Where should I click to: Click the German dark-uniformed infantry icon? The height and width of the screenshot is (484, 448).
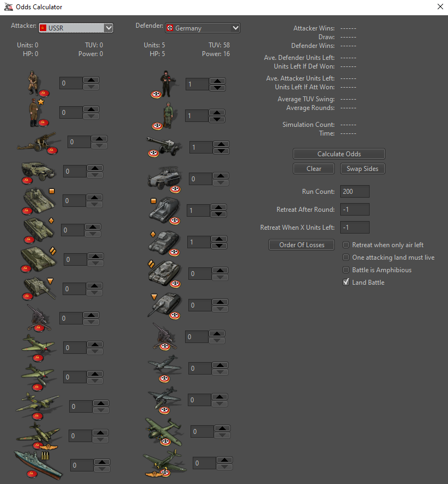pyautogui.click(x=163, y=84)
